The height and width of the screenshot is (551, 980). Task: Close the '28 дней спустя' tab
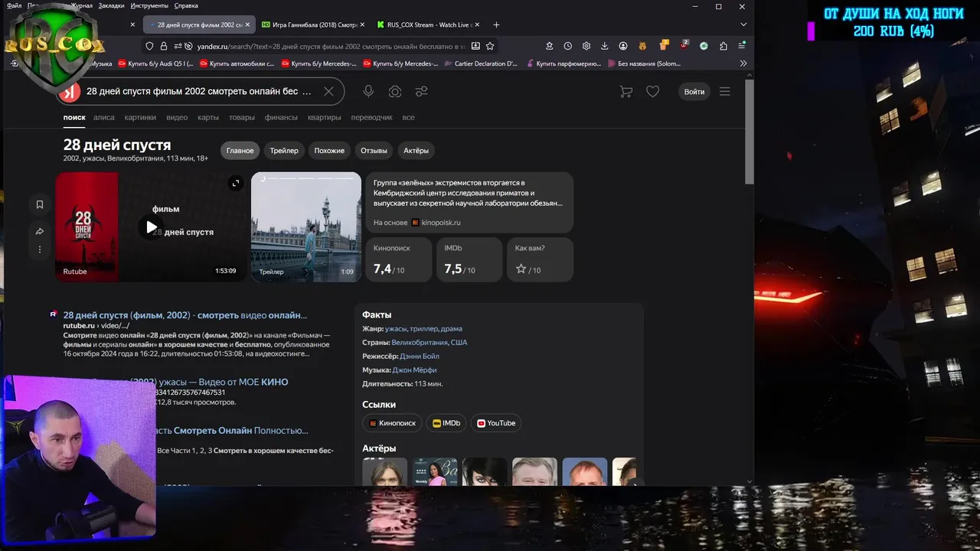(247, 24)
